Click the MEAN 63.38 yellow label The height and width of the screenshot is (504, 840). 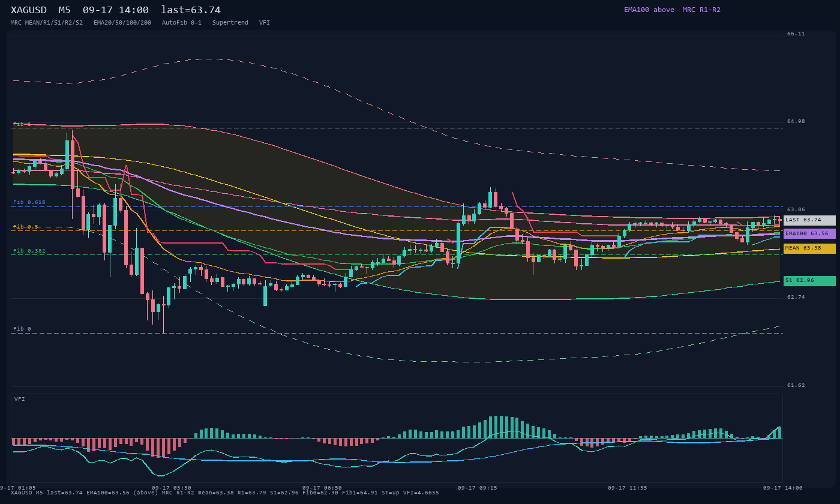coord(809,248)
